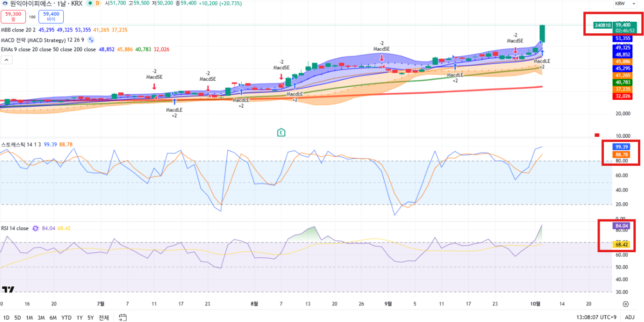Switch time range to 1D
The width and height of the screenshot is (644, 322).
[x=6, y=317]
